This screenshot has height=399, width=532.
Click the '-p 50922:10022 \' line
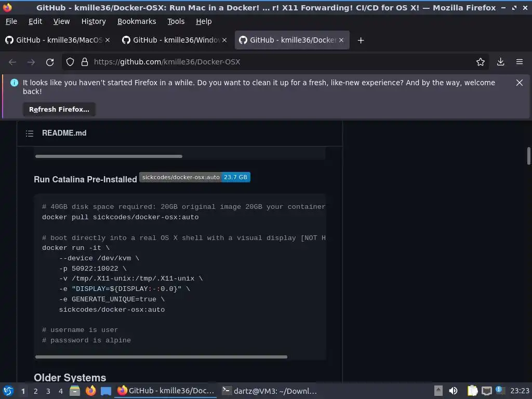click(x=92, y=269)
